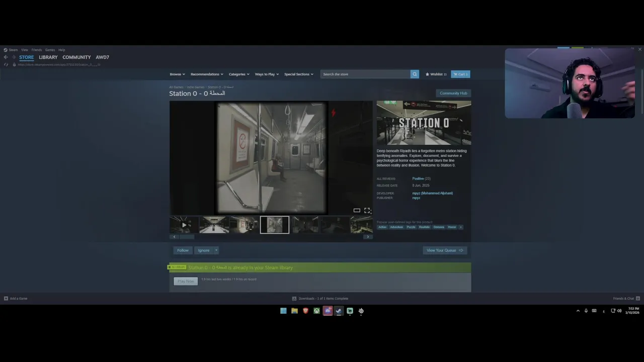Open developer mpyz (Mohammed Aljohani) link

coord(433,193)
